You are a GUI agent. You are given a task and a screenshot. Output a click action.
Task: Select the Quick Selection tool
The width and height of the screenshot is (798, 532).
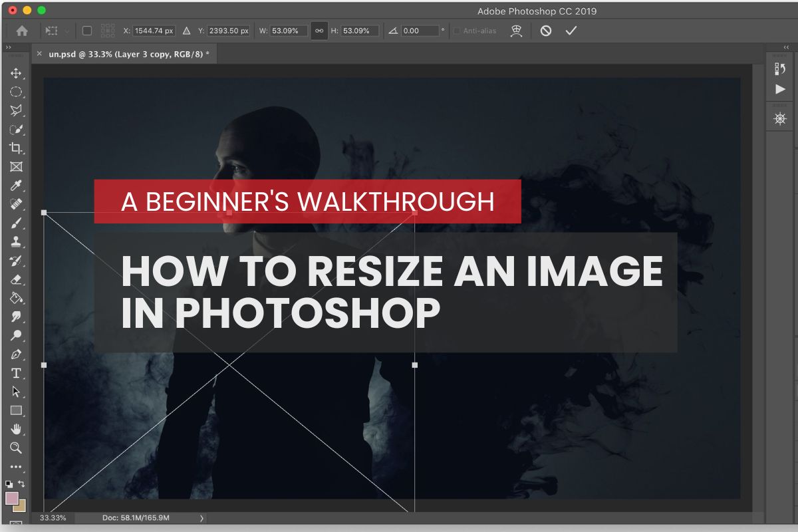click(16, 129)
